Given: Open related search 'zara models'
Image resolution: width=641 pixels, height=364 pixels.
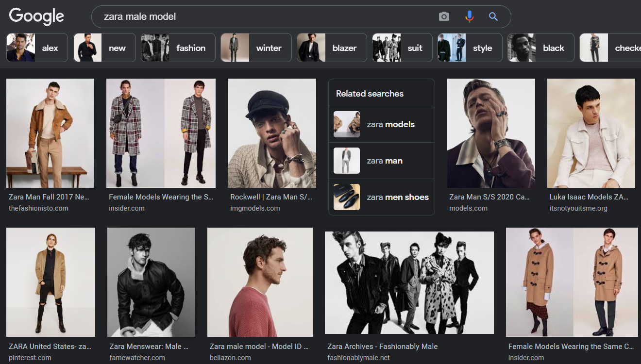Looking at the screenshot, I should coord(382,124).
